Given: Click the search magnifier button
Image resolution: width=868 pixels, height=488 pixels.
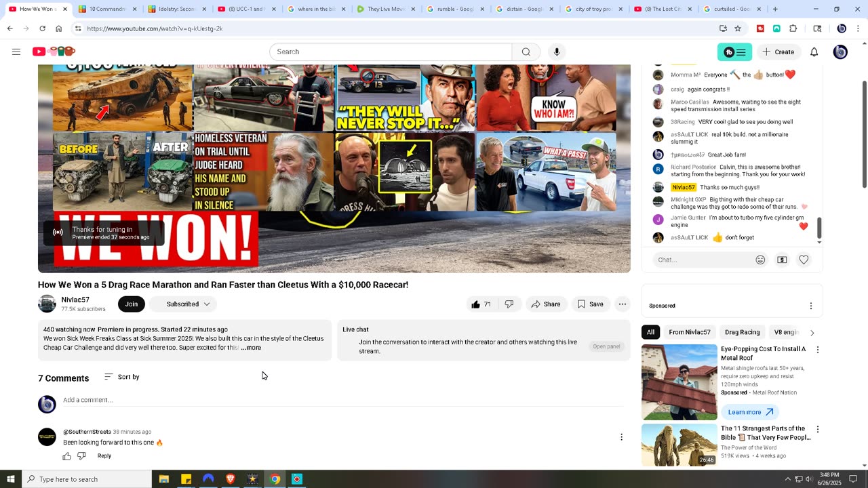Looking at the screenshot, I should 526,52.
